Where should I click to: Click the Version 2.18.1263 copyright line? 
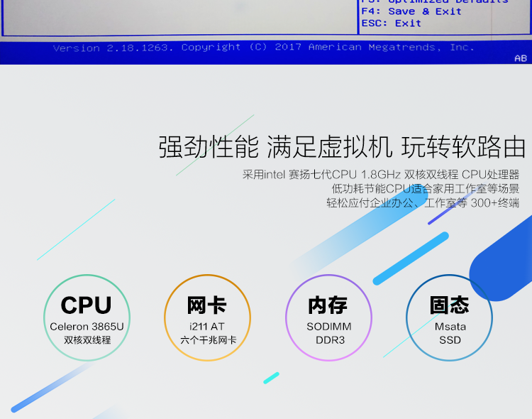pyautogui.click(x=263, y=48)
